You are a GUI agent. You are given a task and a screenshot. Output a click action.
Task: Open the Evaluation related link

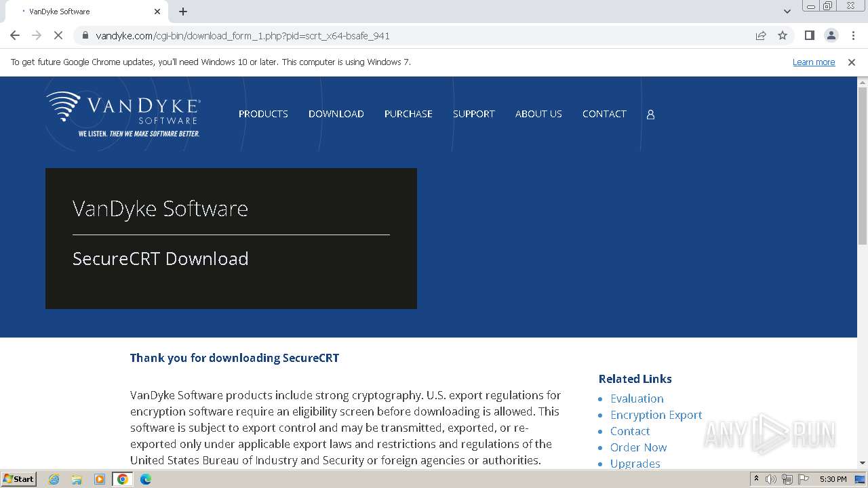(x=637, y=399)
